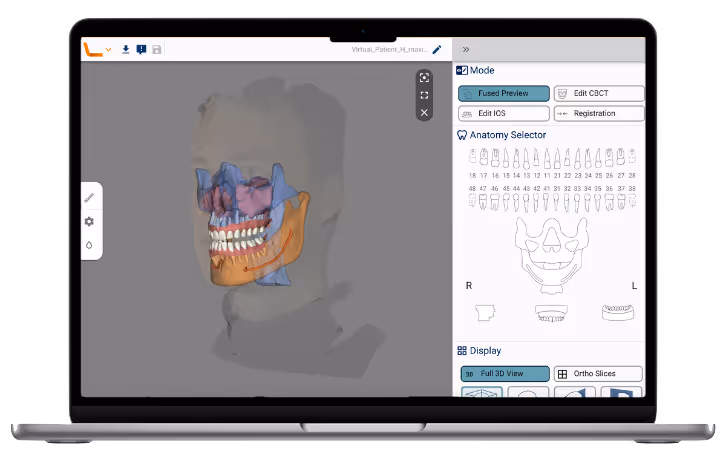Image resolution: width=721 pixels, height=458 pixels.
Task: Open the gear settings in left toolbar
Action: 89,222
